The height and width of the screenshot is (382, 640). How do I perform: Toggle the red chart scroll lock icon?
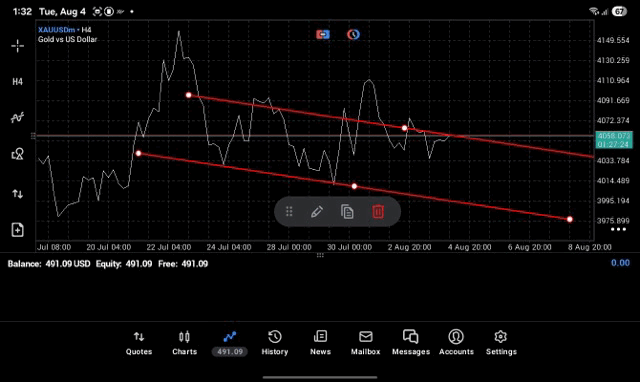point(323,34)
